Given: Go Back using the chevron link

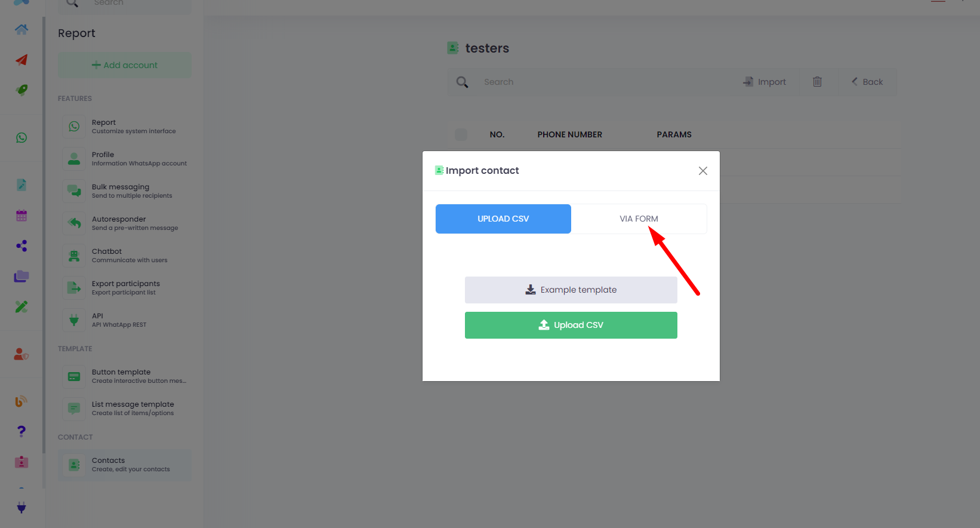Looking at the screenshot, I should (x=867, y=82).
